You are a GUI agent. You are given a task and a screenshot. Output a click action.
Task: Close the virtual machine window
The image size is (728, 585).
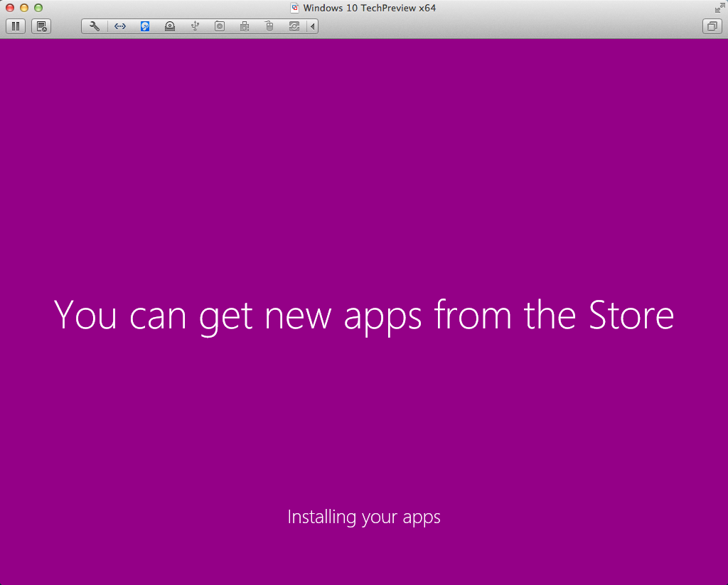tap(10, 8)
